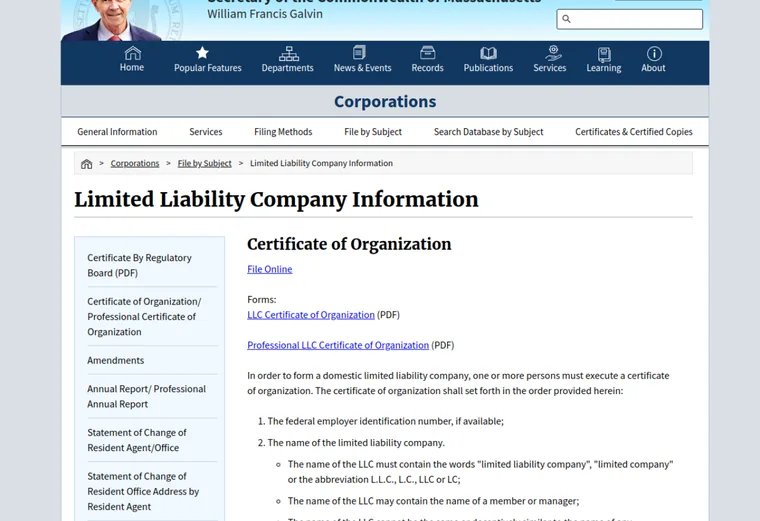Open the Filing Methods menu
Viewport: 760px width, 521px height.
pyautogui.click(x=283, y=132)
